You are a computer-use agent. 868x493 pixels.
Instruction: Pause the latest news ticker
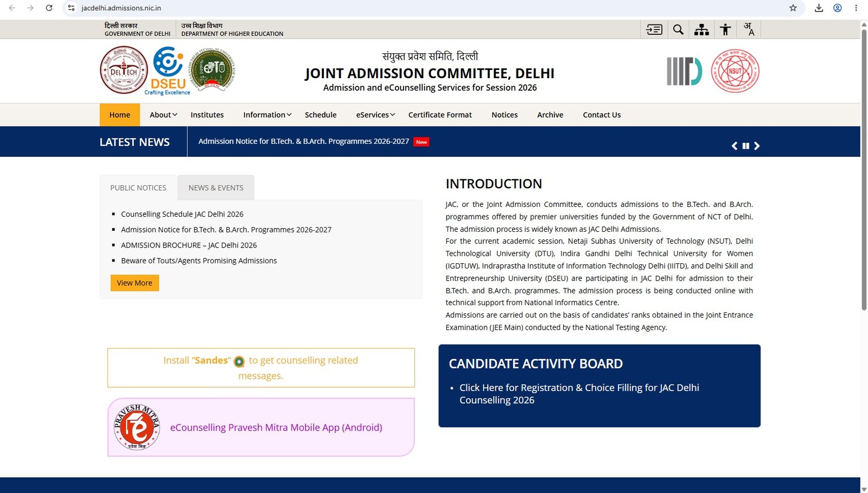coord(746,146)
